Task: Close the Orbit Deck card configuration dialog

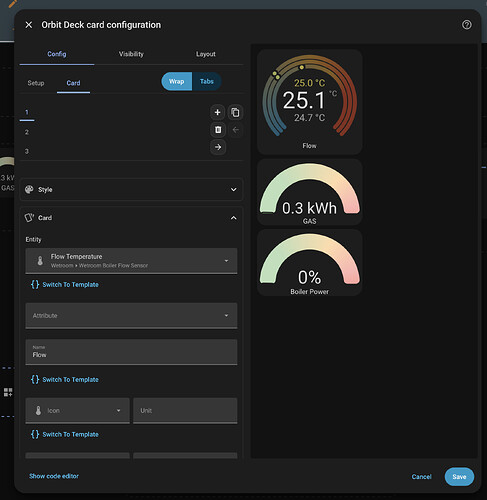Action: 29,25
